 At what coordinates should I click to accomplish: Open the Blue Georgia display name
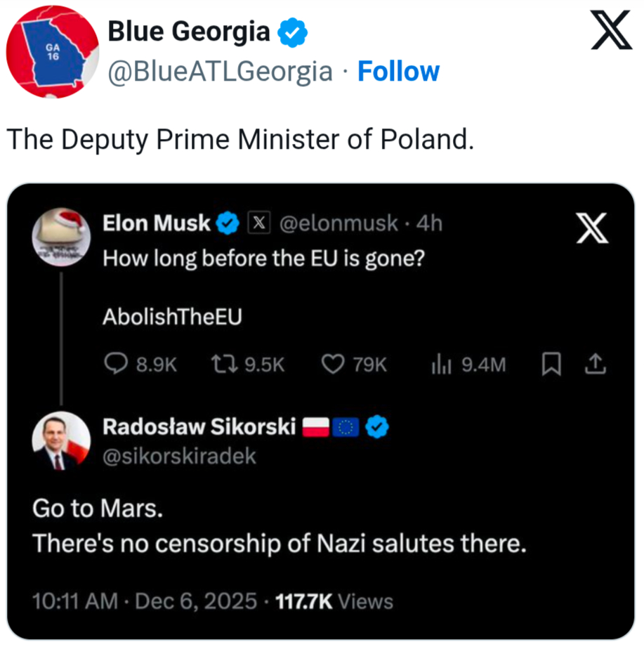[x=188, y=32]
